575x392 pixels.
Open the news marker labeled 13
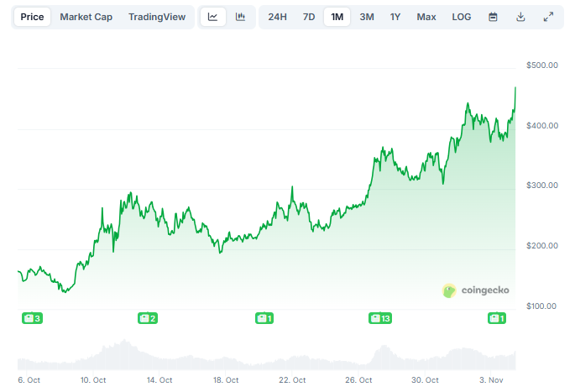coord(381,318)
